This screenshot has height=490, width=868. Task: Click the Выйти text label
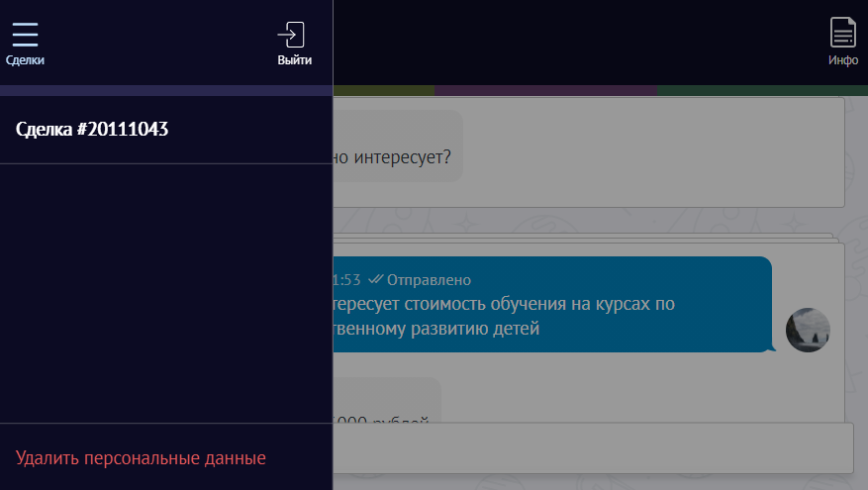coord(294,60)
